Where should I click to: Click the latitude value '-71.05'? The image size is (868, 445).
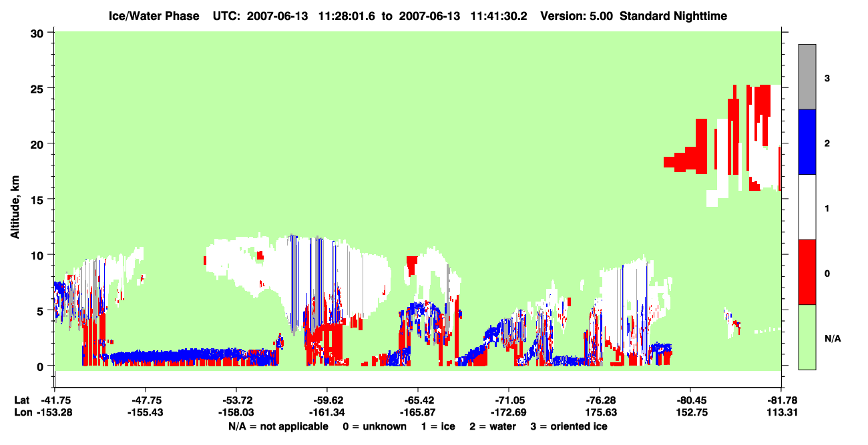point(508,400)
